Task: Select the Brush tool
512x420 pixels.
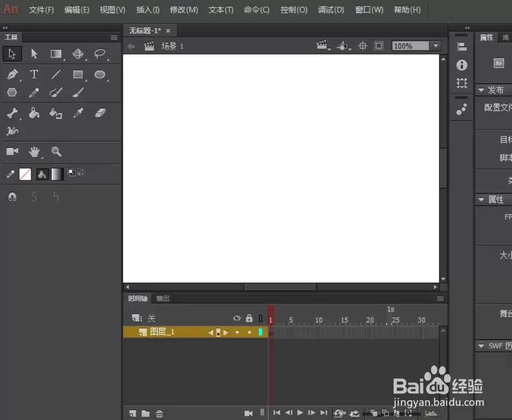Action: coord(78,92)
